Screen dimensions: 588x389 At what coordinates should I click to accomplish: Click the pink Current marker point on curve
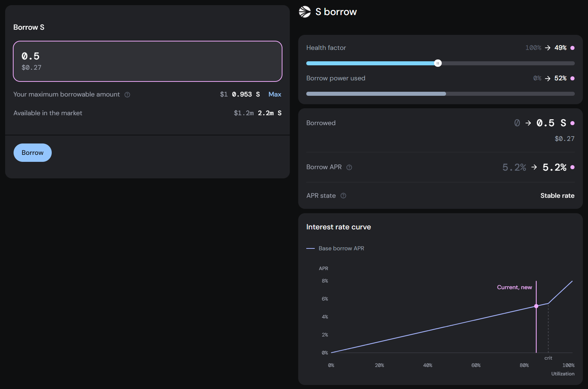[x=536, y=306]
